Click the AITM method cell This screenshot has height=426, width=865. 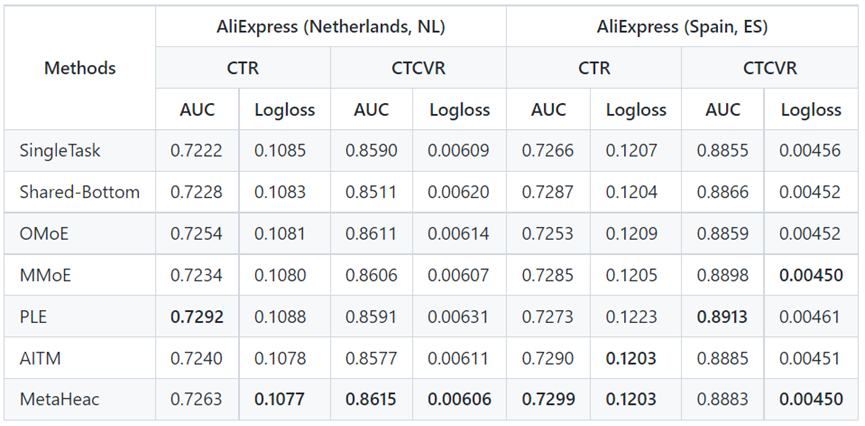40,358
